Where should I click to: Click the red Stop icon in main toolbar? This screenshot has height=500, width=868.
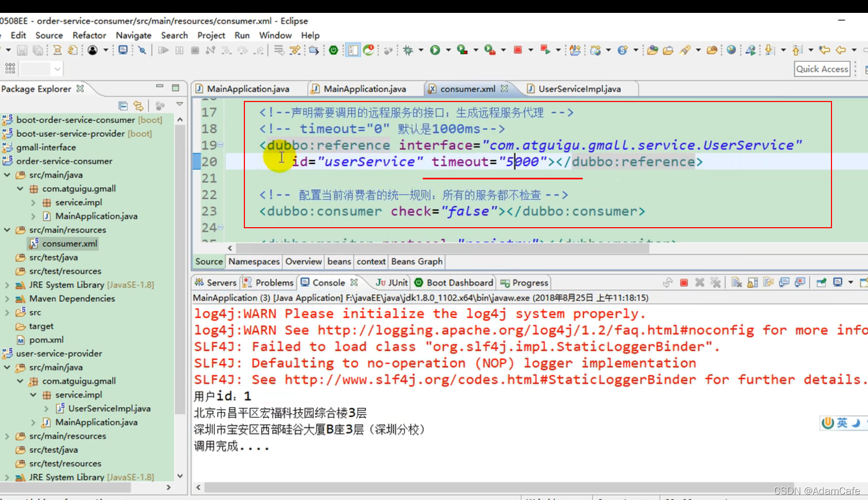pyautogui.click(x=518, y=50)
